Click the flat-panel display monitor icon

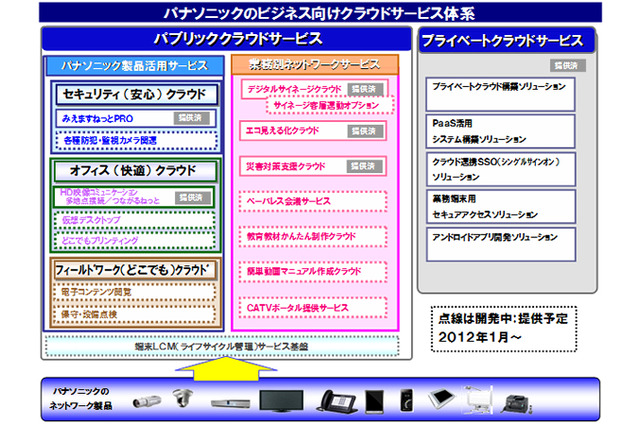pos(281,401)
